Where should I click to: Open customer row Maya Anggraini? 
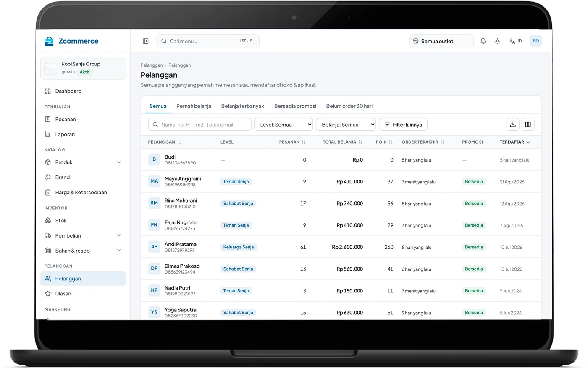[x=341, y=182]
